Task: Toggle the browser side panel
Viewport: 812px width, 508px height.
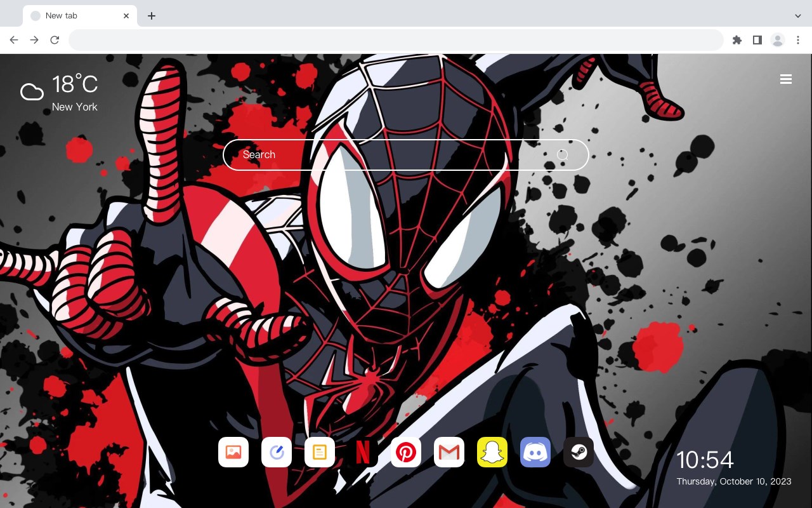Action: (757, 40)
